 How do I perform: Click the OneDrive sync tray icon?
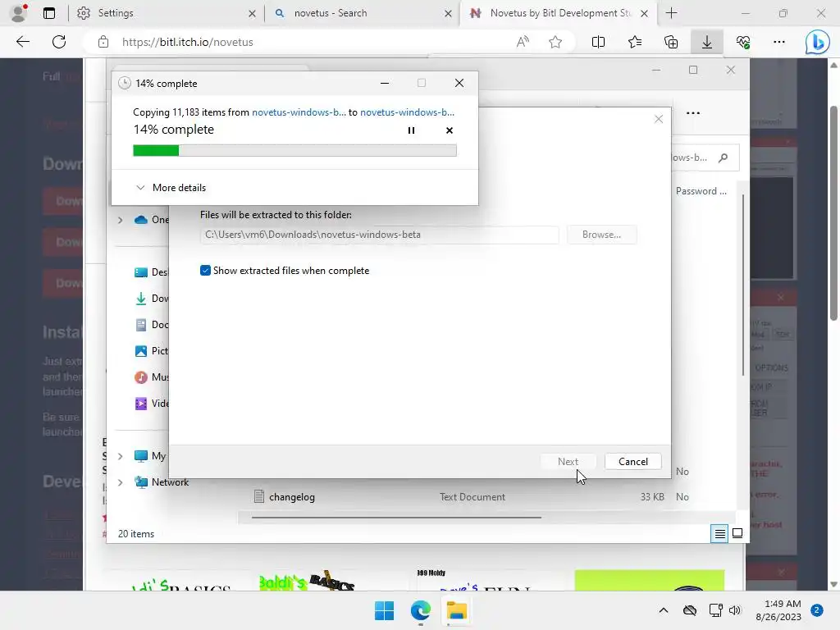[x=689, y=610]
